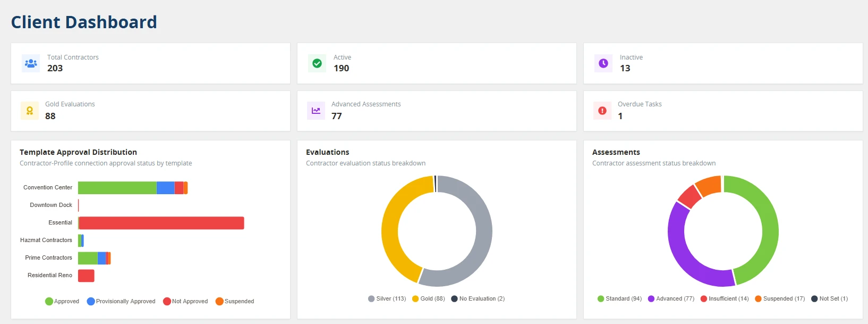Click the Residential Reno axis label
Image resolution: width=868 pixels, height=324 pixels.
coord(50,275)
